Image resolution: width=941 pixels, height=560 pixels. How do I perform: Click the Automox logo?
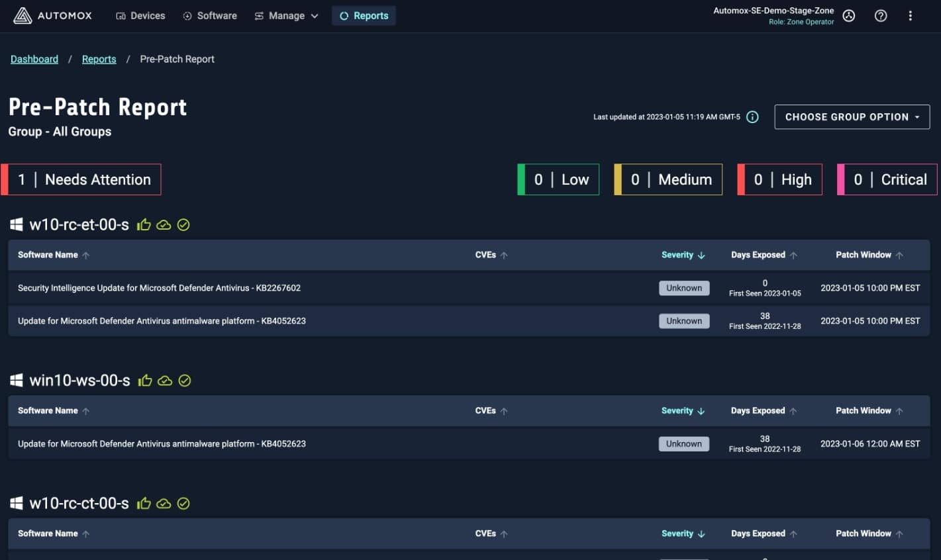pos(52,16)
